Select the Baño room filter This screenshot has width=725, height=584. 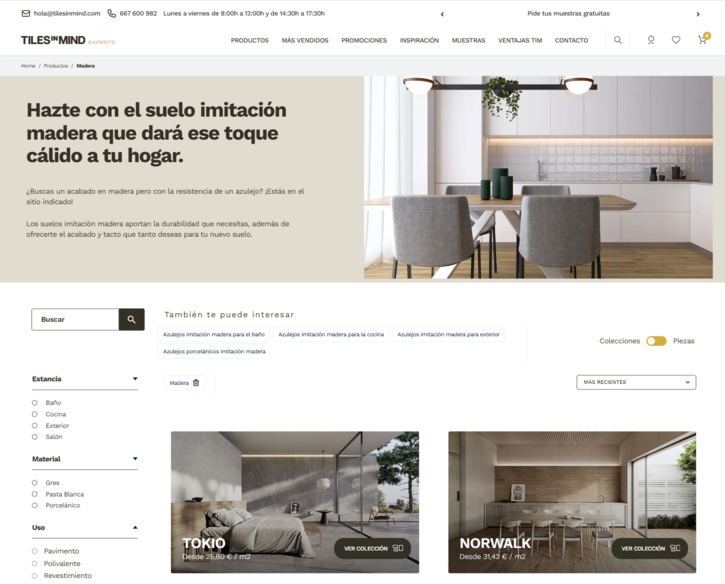tap(35, 403)
